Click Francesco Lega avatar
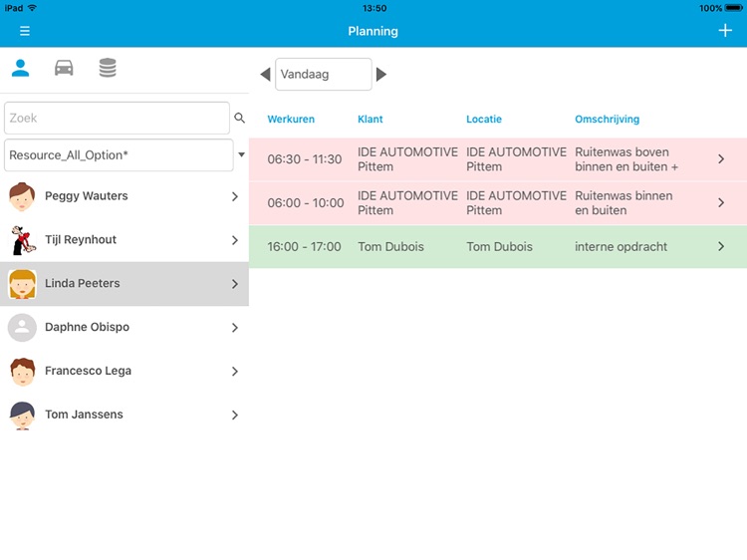 click(22, 372)
